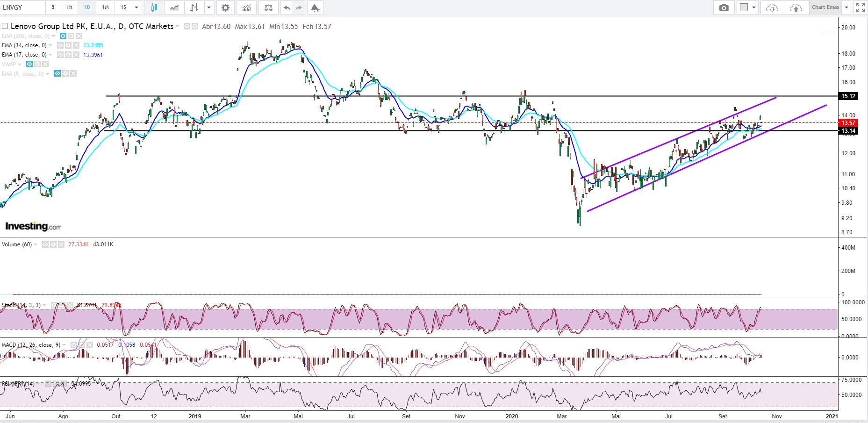This screenshot has width=868, height=423.
Task: Remove the EMA (17, close, 0) indicator
Action: pos(77,55)
